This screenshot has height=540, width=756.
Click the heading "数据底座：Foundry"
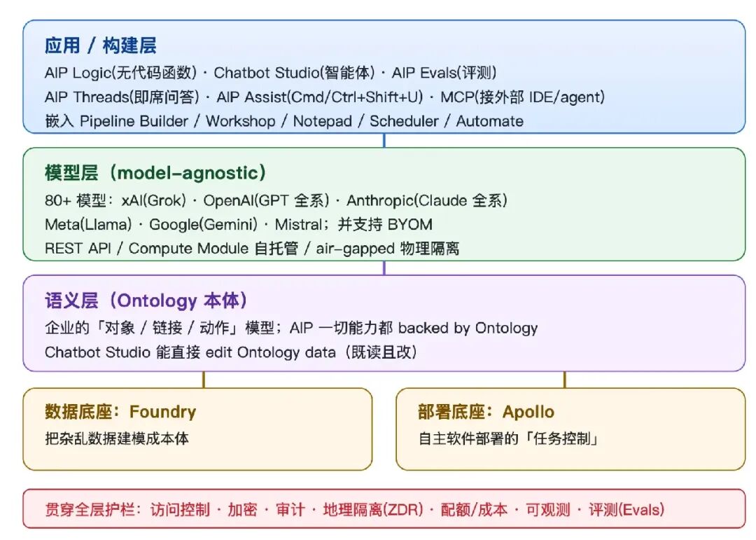[120, 412]
